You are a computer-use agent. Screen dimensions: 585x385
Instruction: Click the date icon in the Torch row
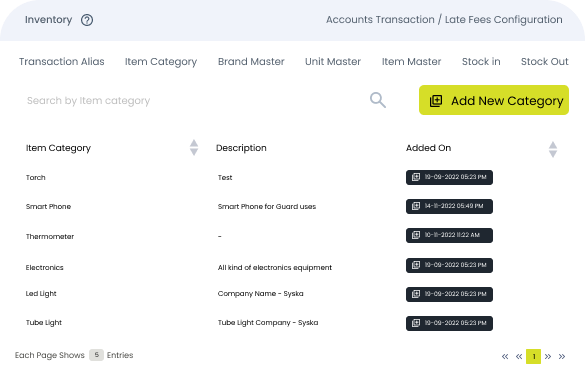coord(416,177)
